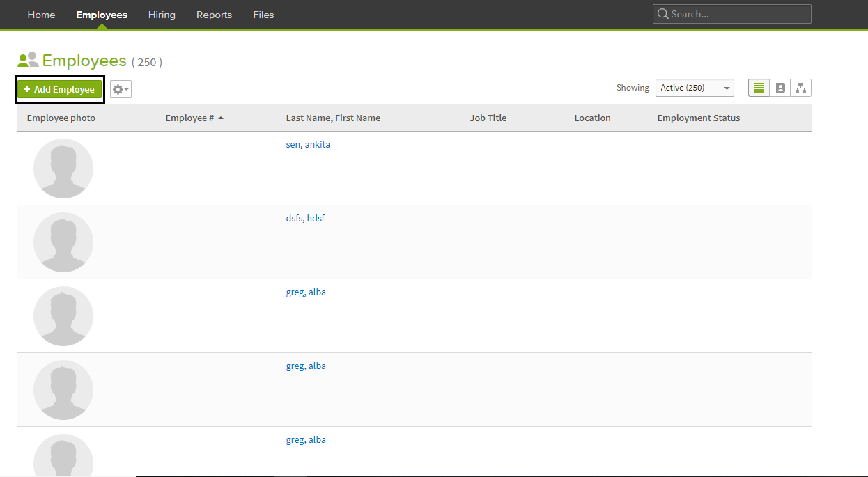Sort by Last Name, First Name header
This screenshot has height=477, width=868.
click(x=333, y=118)
